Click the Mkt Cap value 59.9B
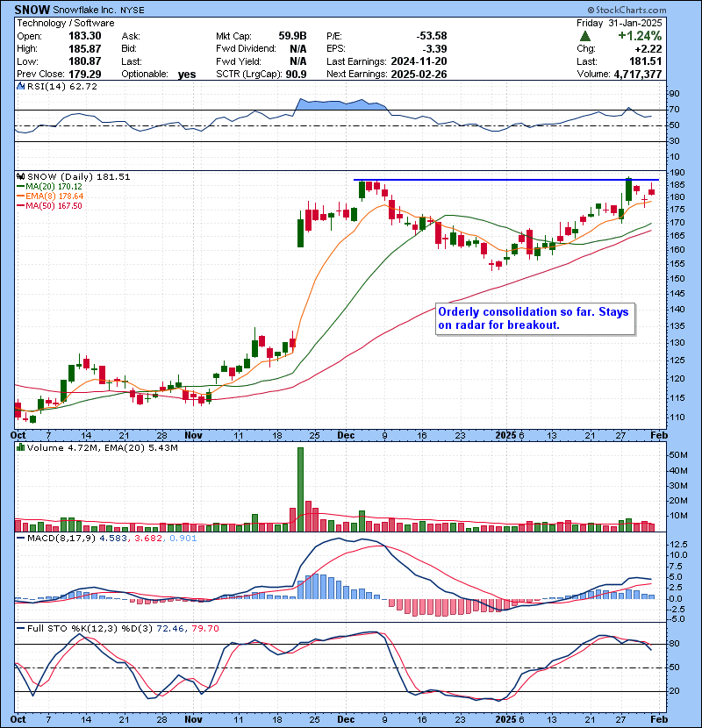Viewport: 702px width, 728px height. (x=293, y=36)
